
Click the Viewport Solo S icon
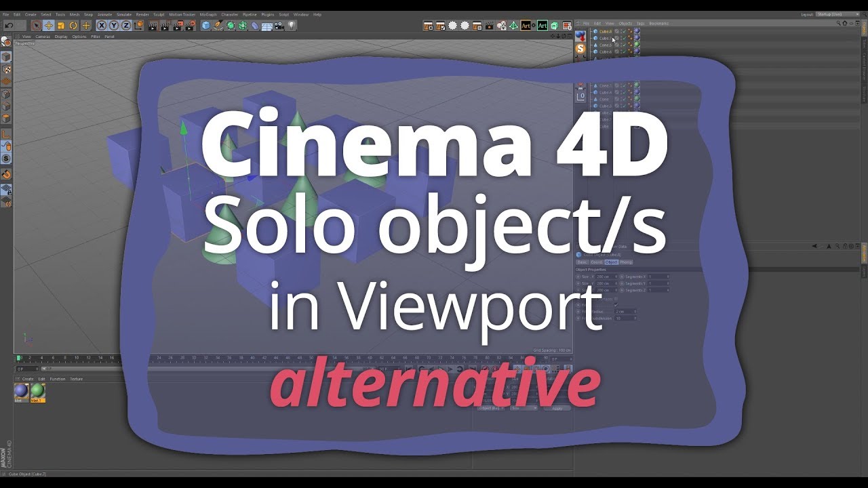click(6, 158)
